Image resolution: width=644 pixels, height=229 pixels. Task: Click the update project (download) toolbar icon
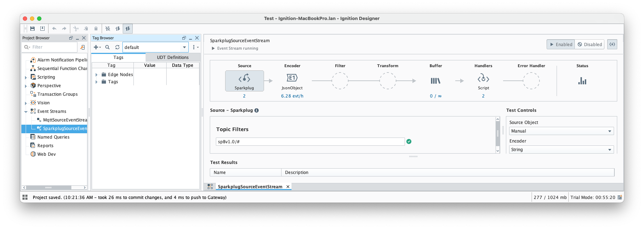pyautogui.click(x=42, y=29)
